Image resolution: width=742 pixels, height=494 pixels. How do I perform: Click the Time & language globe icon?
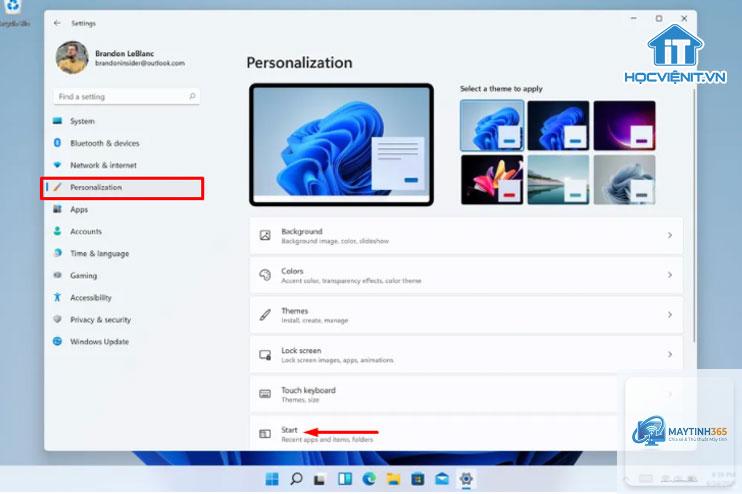tap(57, 253)
